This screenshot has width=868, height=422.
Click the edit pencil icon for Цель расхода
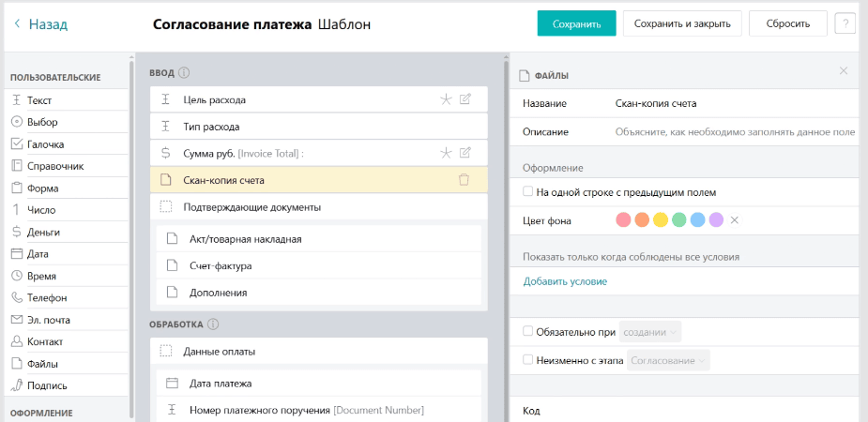point(465,99)
